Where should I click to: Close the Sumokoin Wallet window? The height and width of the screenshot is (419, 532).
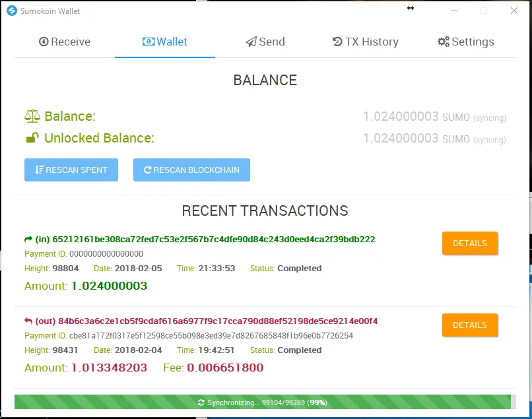click(x=514, y=11)
